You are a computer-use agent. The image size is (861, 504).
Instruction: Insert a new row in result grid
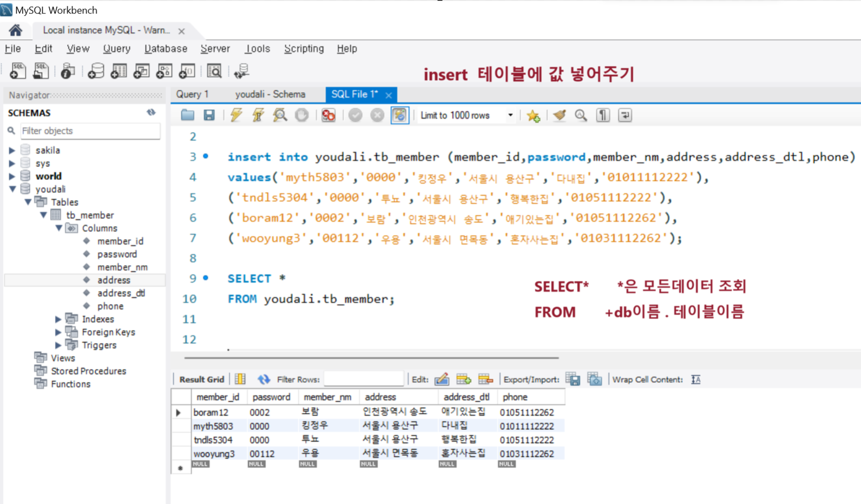coord(464,379)
